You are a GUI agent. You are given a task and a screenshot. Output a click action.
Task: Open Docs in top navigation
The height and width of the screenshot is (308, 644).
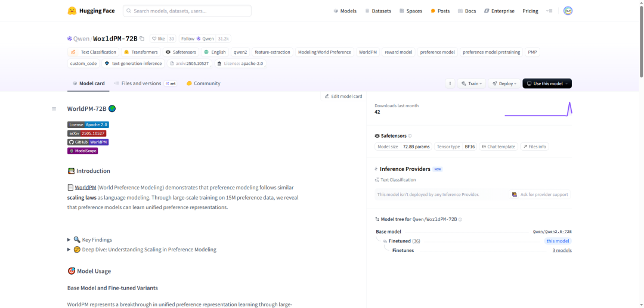(467, 11)
